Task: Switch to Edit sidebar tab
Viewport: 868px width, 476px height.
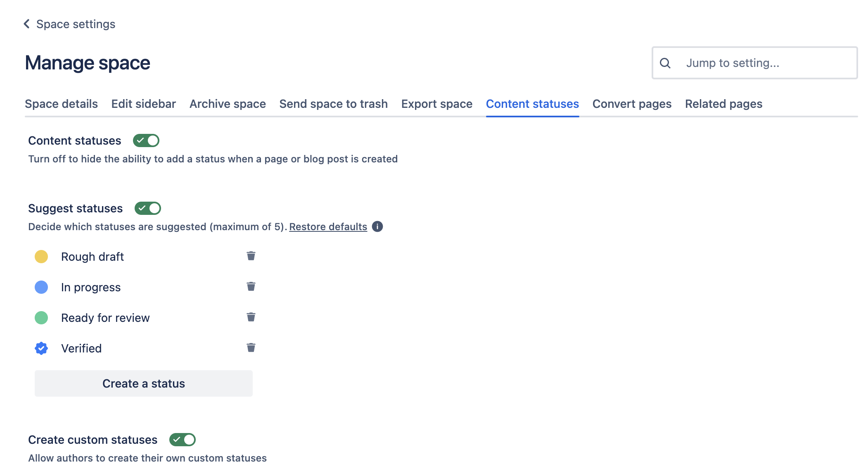Action: (144, 104)
